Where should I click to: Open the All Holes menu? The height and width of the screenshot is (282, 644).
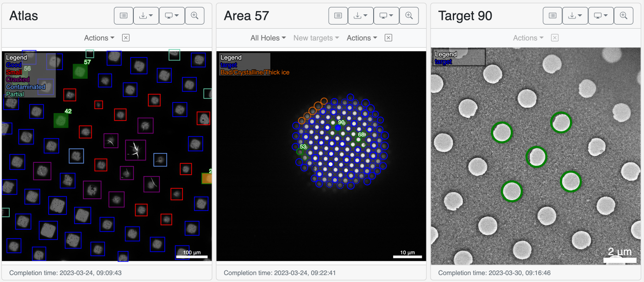268,38
